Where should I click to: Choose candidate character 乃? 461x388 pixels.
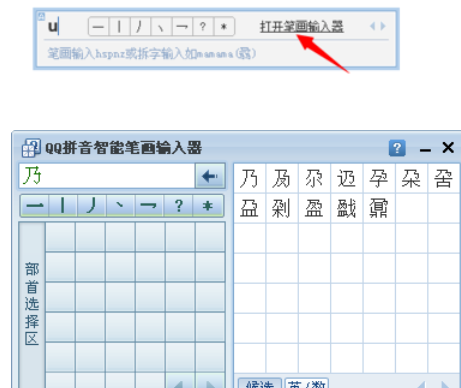tap(250, 178)
